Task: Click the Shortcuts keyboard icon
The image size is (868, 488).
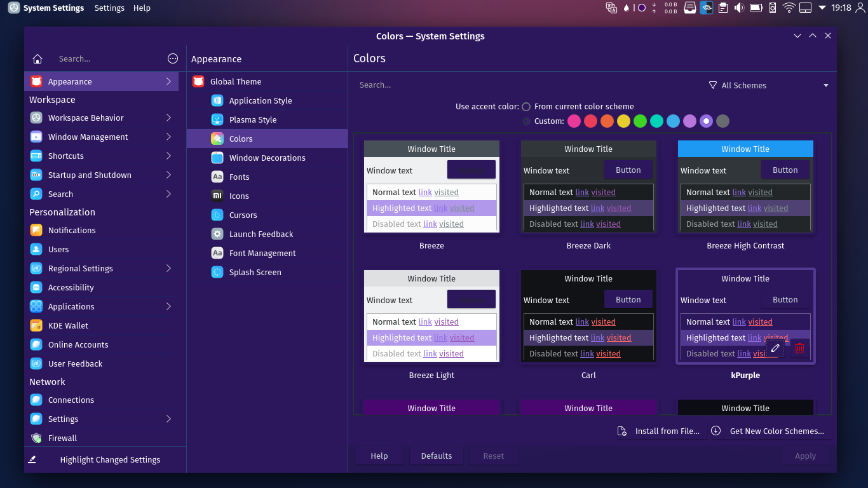Action: click(x=36, y=156)
